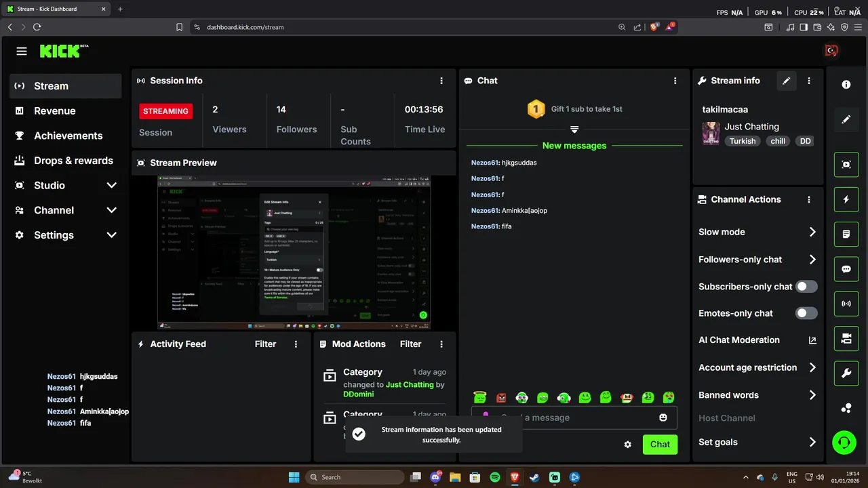The image size is (868, 488).
Task: Open Account age restriction settings
Action: click(x=757, y=367)
